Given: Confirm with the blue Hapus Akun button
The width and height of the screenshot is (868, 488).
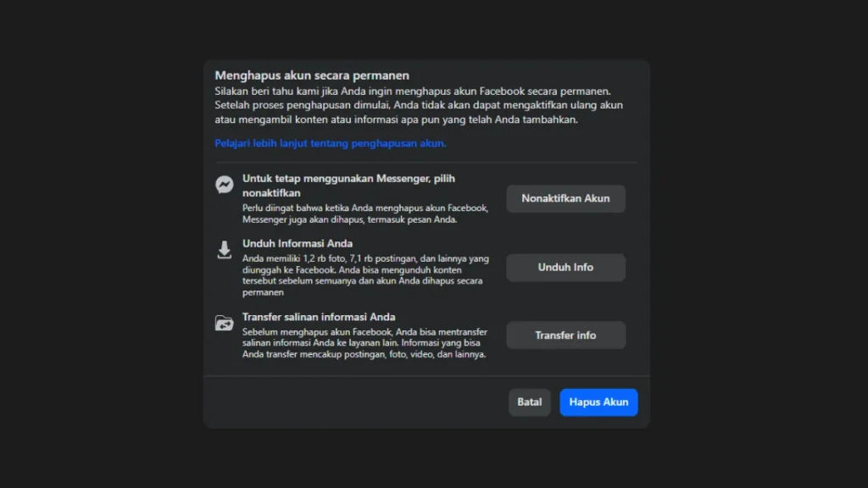Looking at the screenshot, I should click(598, 402).
